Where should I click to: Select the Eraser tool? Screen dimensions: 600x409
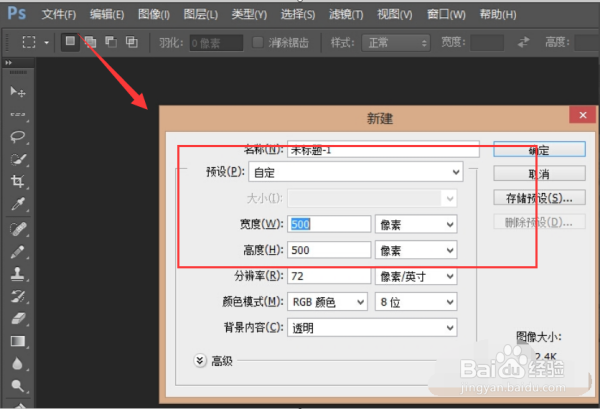pyautogui.click(x=18, y=318)
